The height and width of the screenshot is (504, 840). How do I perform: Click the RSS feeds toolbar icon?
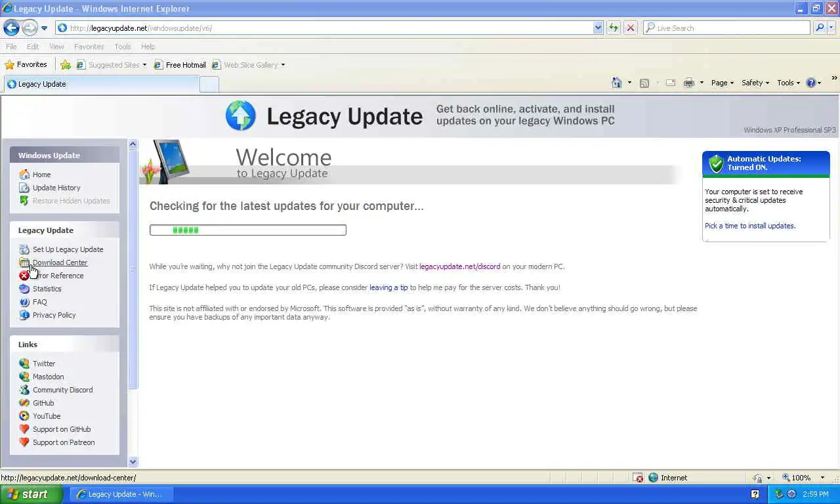pos(644,83)
